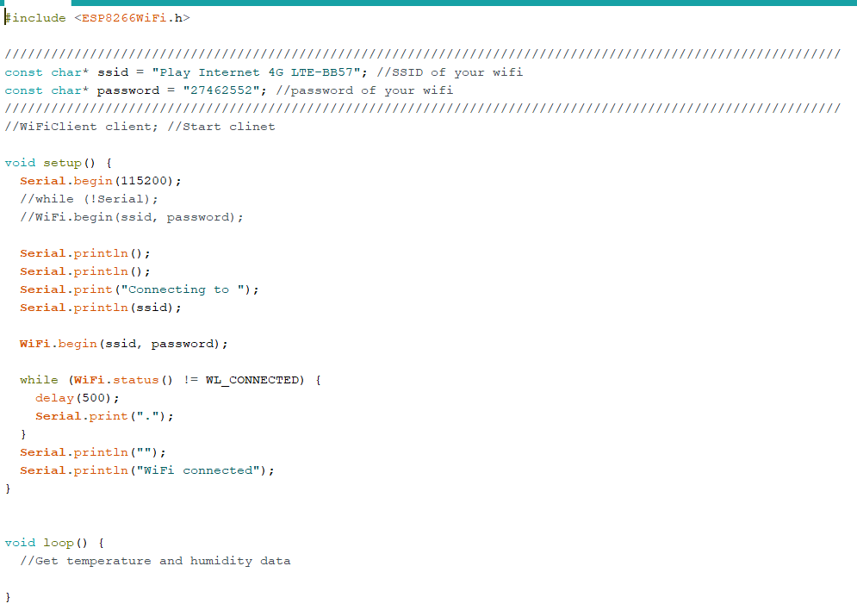
Task: Click the void loop() declaration
Action: coord(54,543)
